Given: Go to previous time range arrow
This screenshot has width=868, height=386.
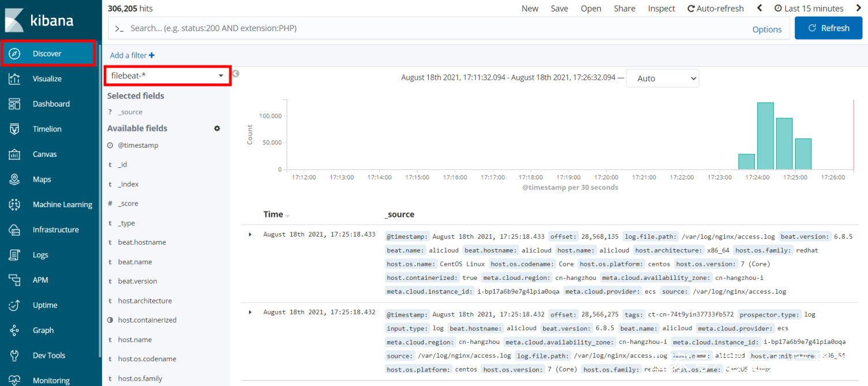Looking at the screenshot, I should pyautogui.click(x=759, y=8).
